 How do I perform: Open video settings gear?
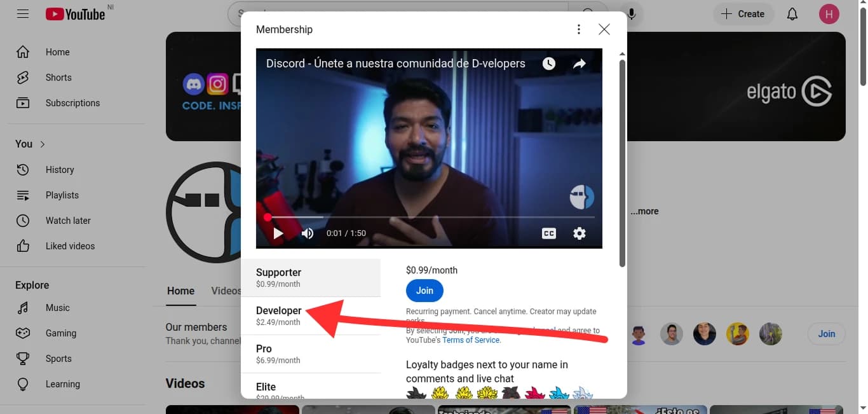580,233
